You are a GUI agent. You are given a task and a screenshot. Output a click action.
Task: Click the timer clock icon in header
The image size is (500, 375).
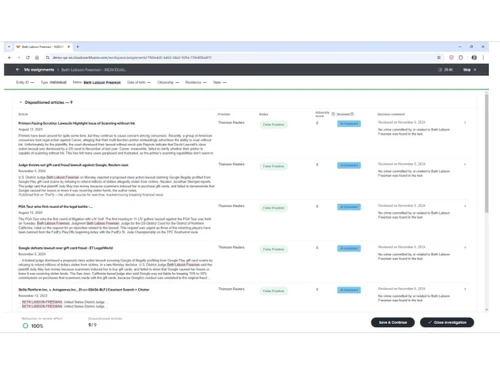[x=440, y=70]
